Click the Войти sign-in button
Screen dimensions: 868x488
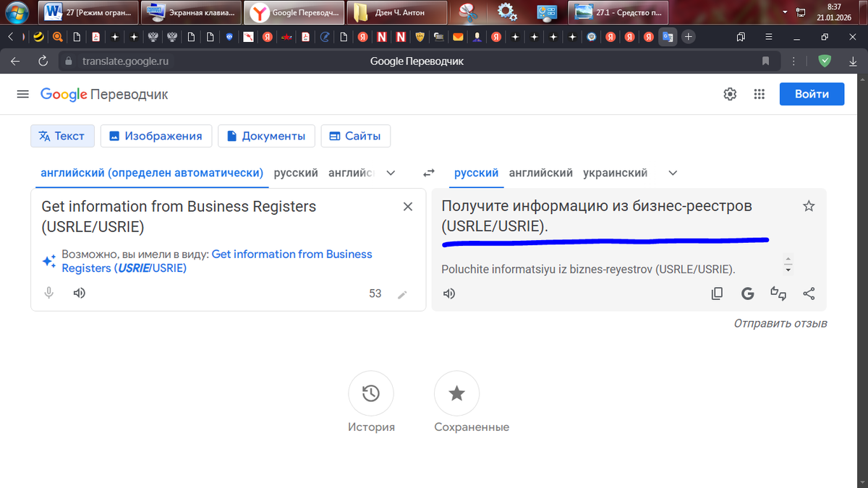[812, 94]
